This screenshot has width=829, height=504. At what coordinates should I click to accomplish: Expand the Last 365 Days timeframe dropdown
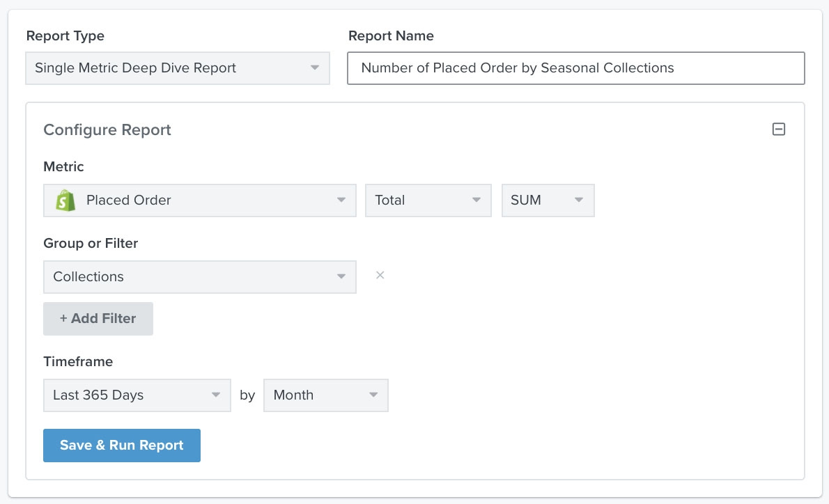click(137, 395)
